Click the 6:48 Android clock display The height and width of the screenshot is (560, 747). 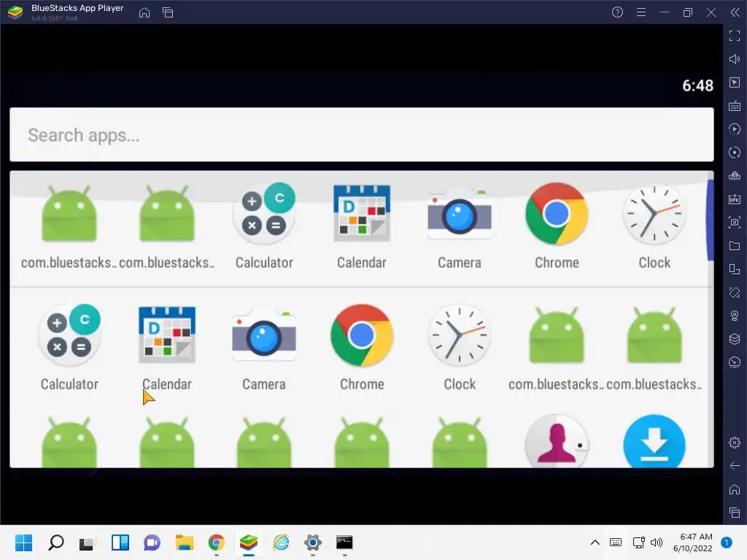(697, 86)
